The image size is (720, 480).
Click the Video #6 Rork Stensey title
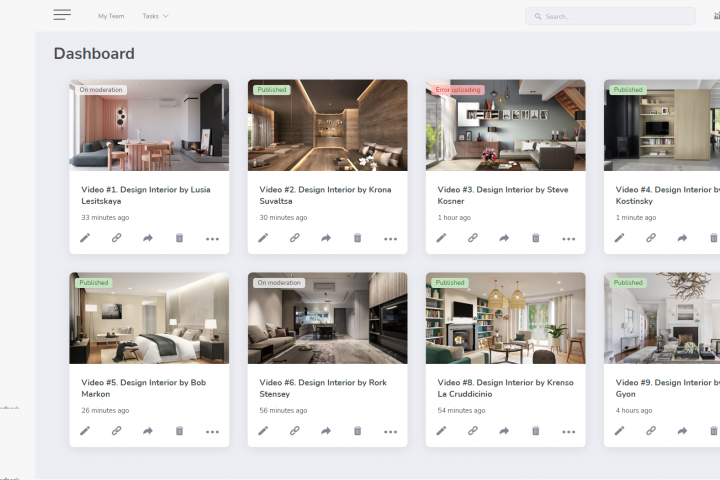[x=323, y=388]
